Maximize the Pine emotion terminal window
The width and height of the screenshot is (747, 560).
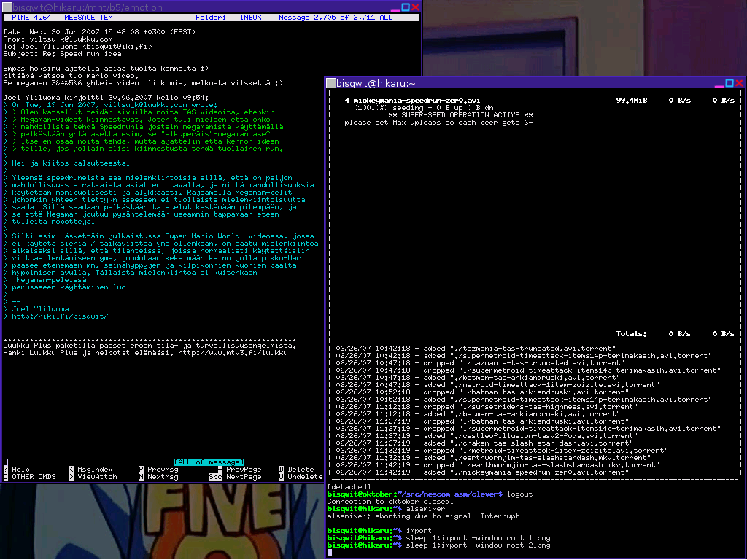(x=405, y=7)
